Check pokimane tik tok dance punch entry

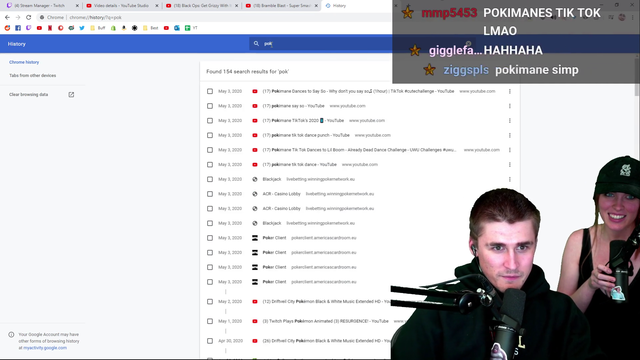click(x=210, y=136)
